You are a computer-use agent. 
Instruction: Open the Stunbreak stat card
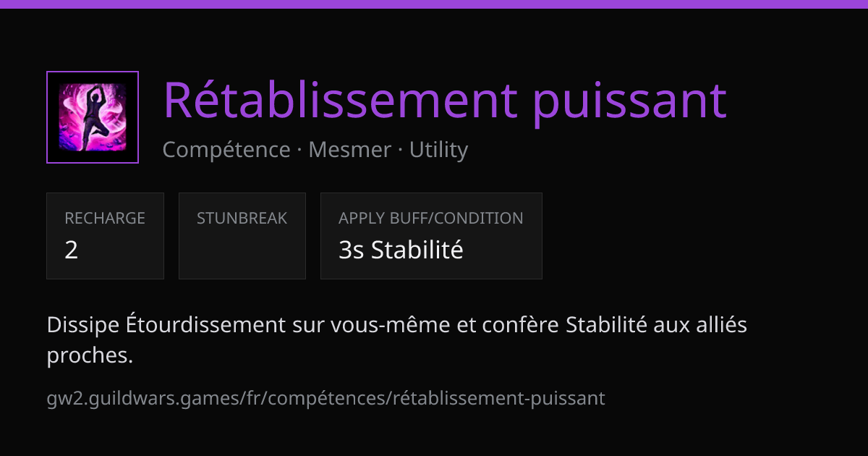242,236
